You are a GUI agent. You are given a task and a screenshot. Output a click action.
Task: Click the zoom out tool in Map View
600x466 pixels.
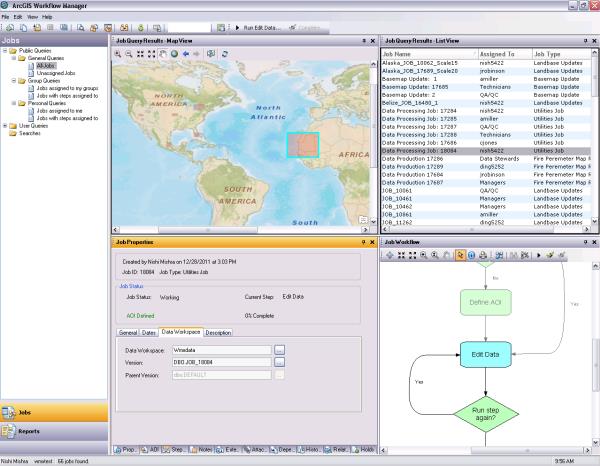coord(129,54)
